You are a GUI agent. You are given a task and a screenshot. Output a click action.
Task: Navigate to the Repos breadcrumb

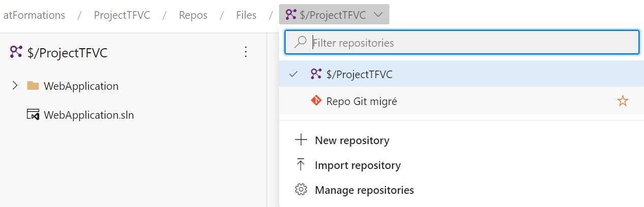[193, 15]
